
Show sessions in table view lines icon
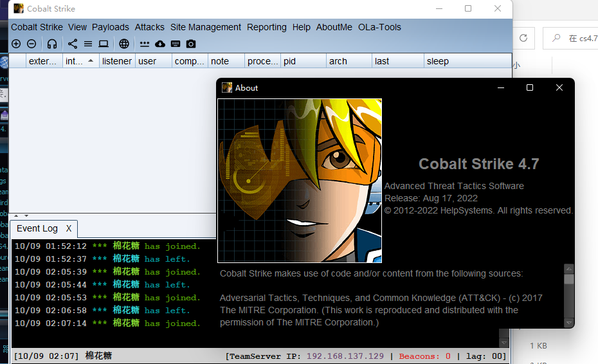[x=88, y=44]
